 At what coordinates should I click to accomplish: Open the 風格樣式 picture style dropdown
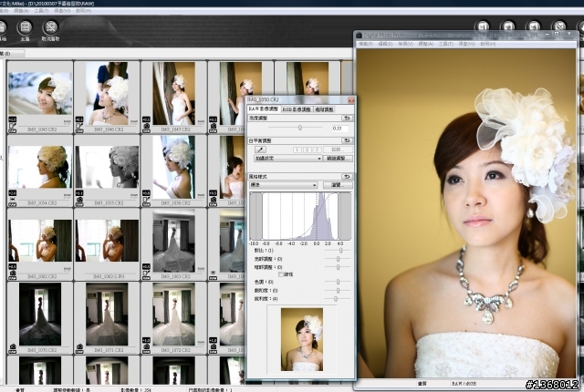[283, 185]
